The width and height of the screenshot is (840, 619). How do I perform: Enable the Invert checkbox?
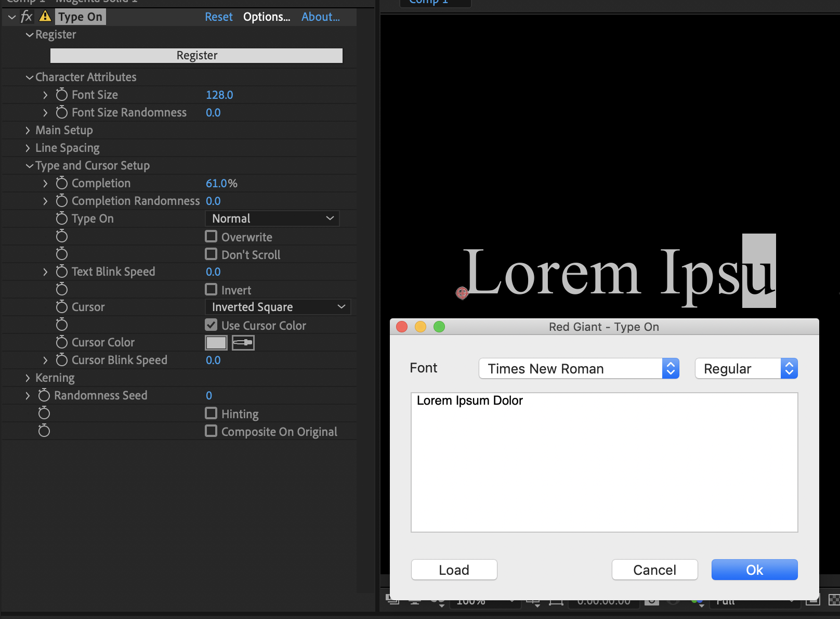pos(211,290)
